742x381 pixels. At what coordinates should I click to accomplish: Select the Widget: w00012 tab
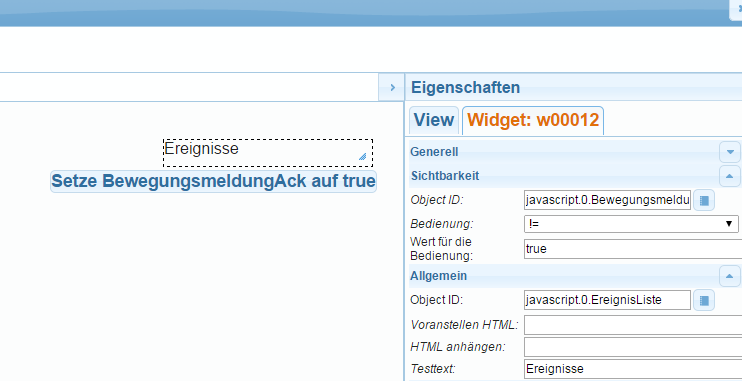pos(533,120)
